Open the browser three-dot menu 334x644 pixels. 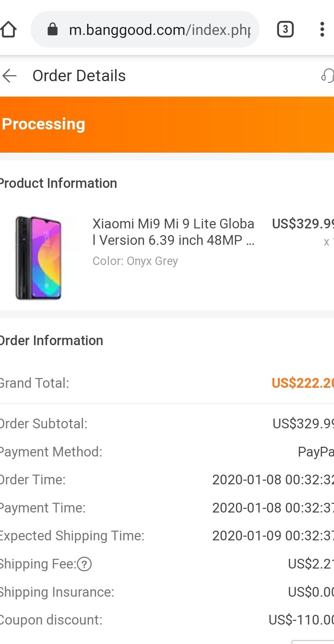click(x=322, y=30)
